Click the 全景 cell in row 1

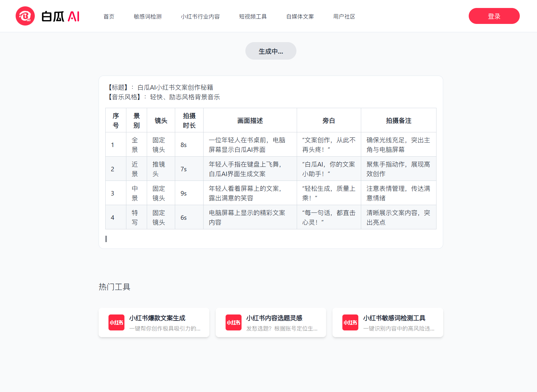pyautogui.click(x=137, y=145)
